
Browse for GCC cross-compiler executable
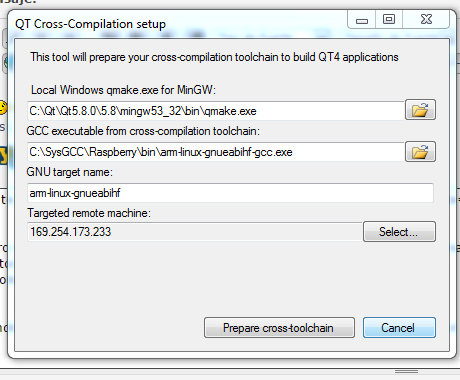tap(420, 152)
